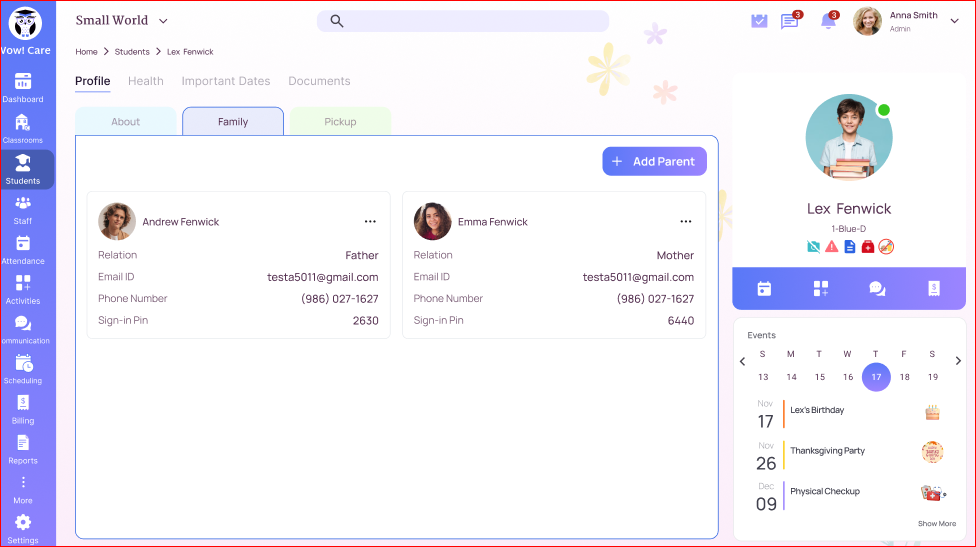
Task: Click the red medical kit badge under Lex Fenwick
Action: (x=868, y=246)
